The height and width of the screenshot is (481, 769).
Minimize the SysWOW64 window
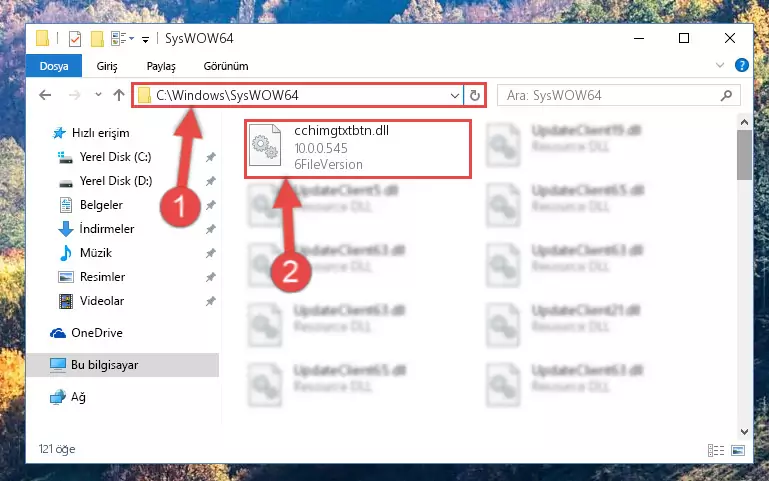[x=639, y=38]
